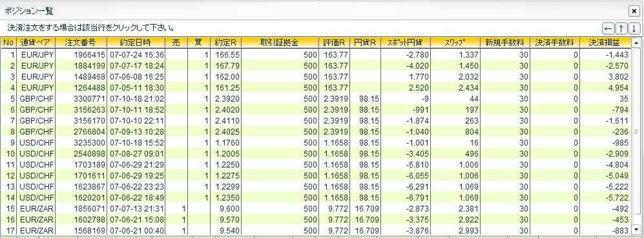Sort by the 売 column header
644x238 pixels.
point(176,42)
